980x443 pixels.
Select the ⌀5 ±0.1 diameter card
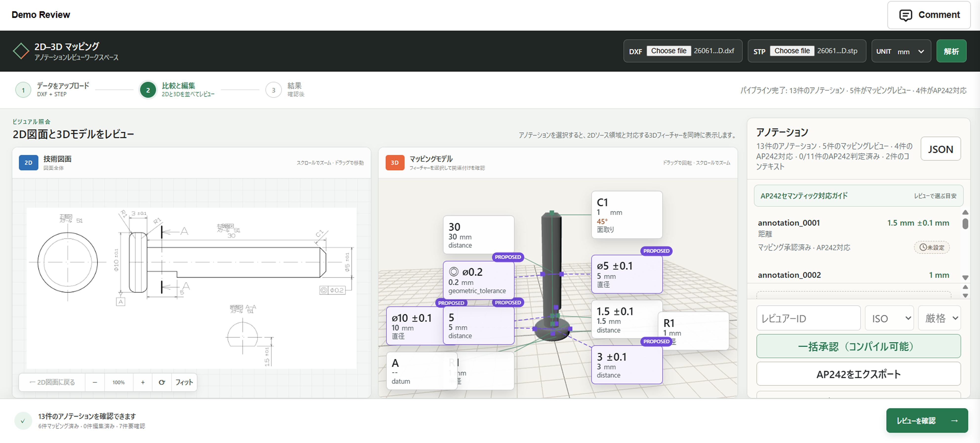point(626,274)
